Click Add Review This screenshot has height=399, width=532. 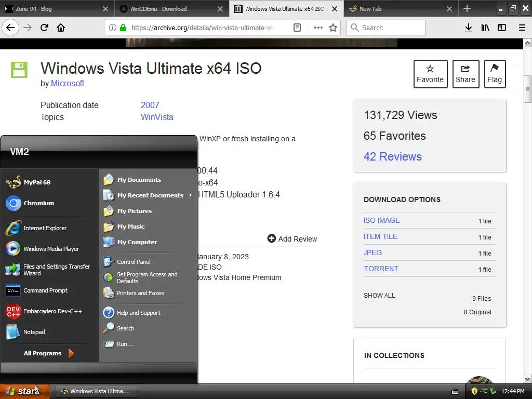[x=292, y=238]
